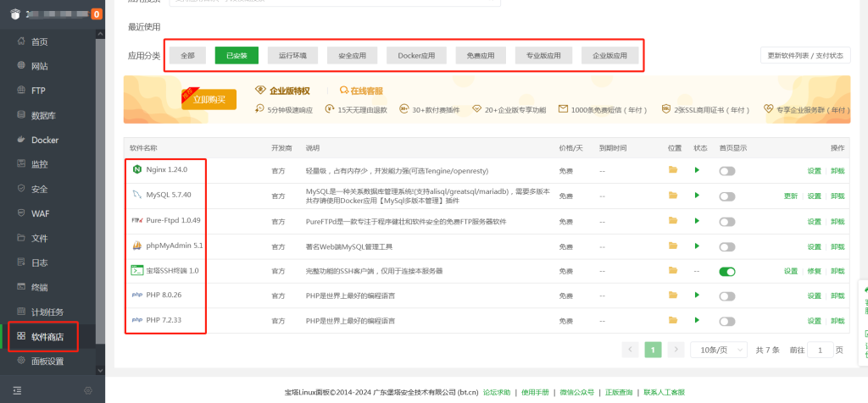Screen dimensions: 868x403
Task: Click the 宝塔SSH终端 terminal logo icon
Action: (x=136, y=271)
